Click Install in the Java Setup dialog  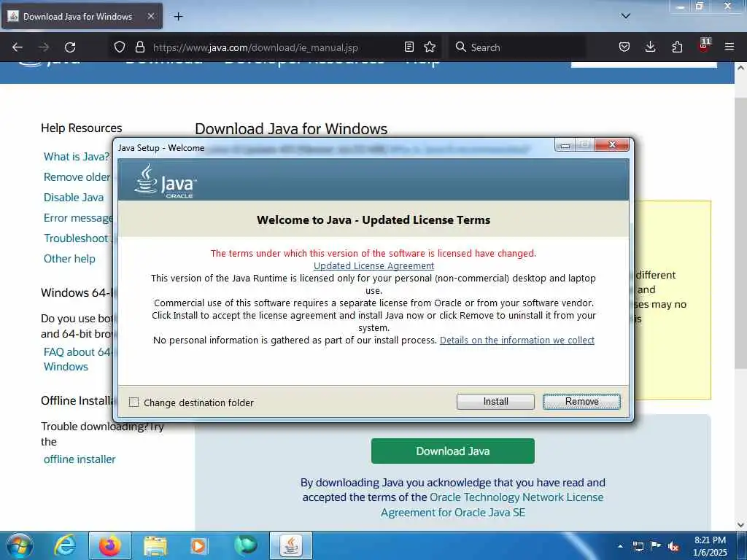click(x=495, y=402)
